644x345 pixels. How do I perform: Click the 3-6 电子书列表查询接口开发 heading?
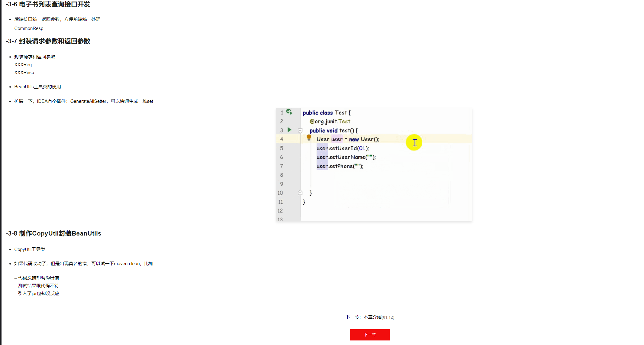(48, 4)
